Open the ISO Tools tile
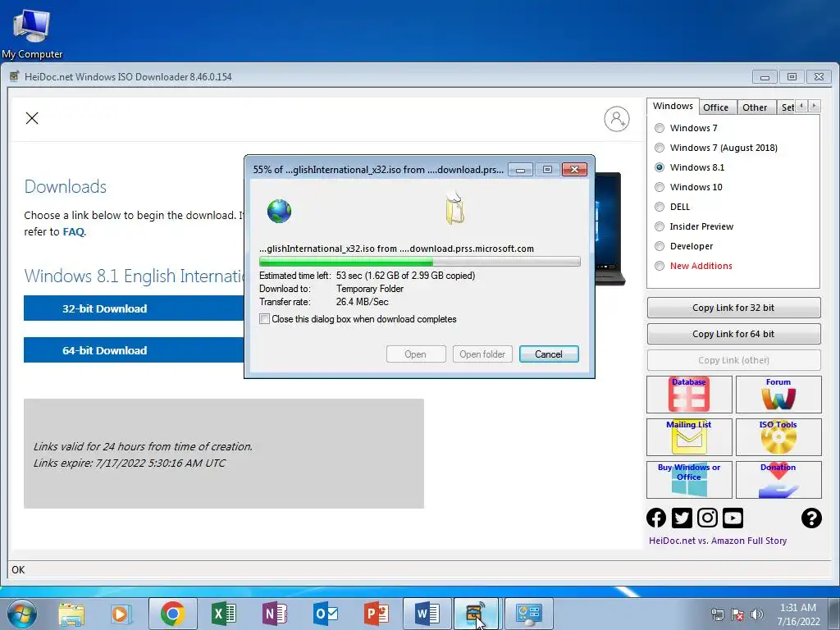 pos(778,437)
